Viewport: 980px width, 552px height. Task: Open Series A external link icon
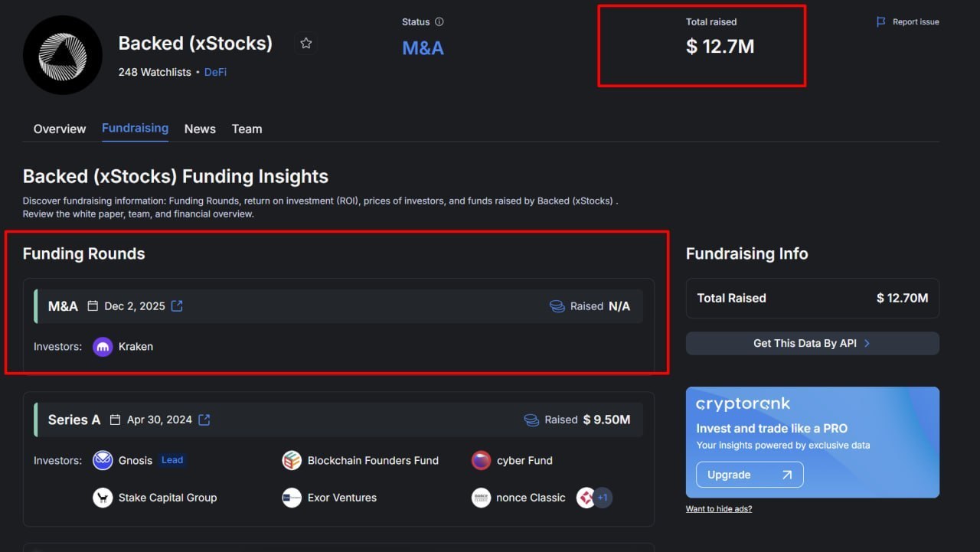tap(204, 420)
